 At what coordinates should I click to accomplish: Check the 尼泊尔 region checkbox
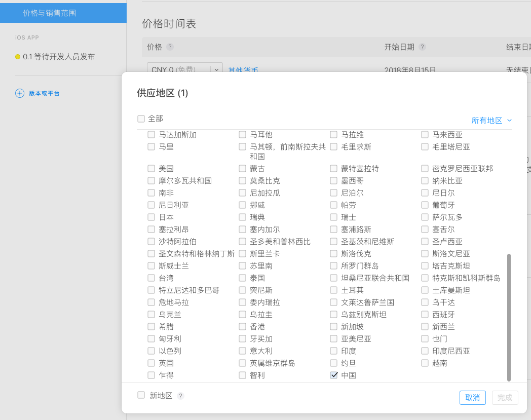(x=333, y=193)
